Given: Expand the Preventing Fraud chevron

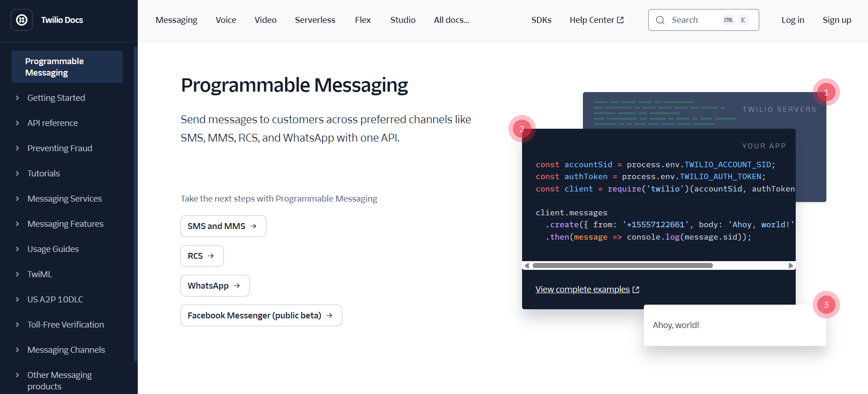Looking at the screenshot, I should pyautogui.click(x=17, y=148).
